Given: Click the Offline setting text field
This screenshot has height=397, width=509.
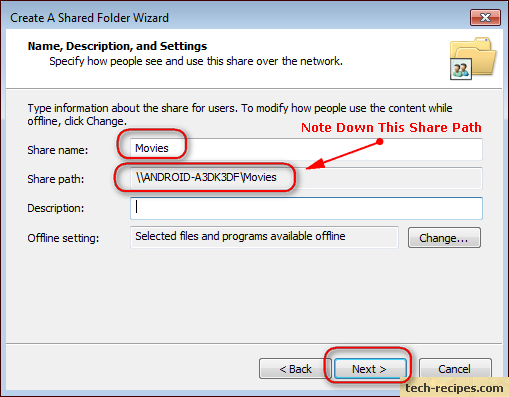Looking at the screenshot, I should pos(264,237).
